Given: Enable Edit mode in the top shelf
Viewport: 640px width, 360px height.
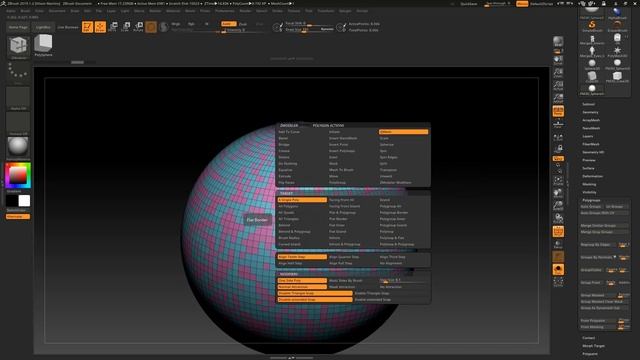Looking at the screenshot, I should [87, 27].
